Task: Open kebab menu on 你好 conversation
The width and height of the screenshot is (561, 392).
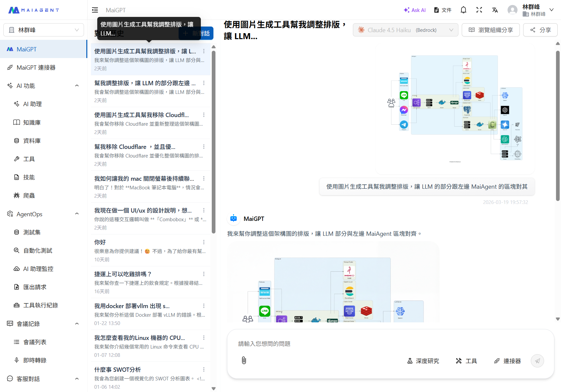Action: click(204, 242)
